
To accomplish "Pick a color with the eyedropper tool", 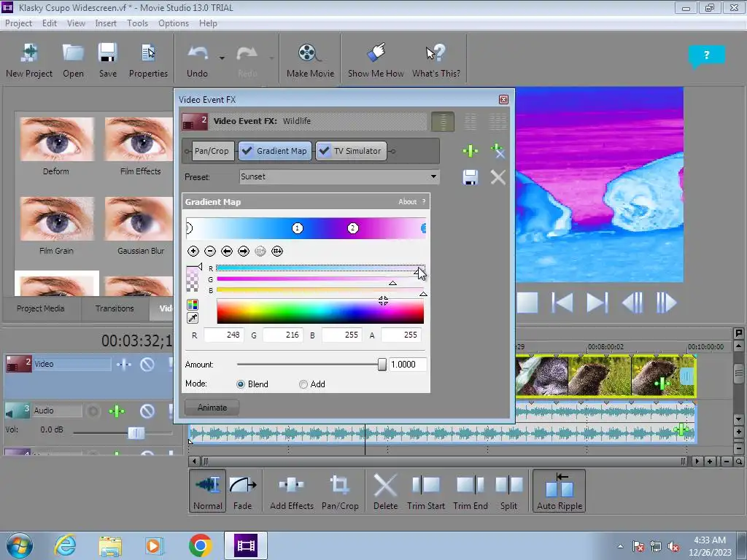I will click(193, 318).
